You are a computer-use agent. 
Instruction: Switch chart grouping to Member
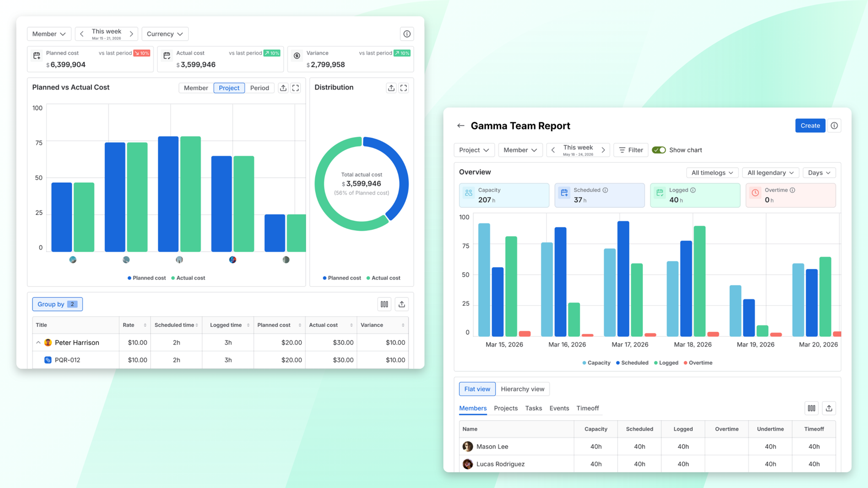[x=196, y=88]
